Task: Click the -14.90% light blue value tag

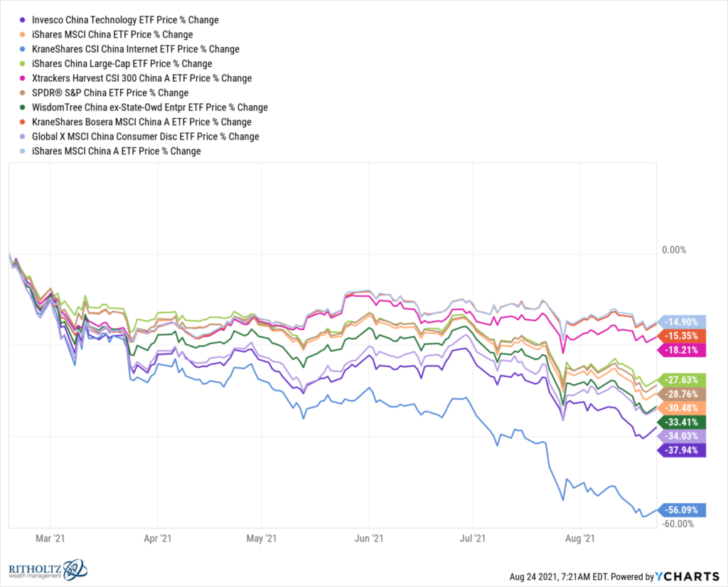Action: coord(682,321)
